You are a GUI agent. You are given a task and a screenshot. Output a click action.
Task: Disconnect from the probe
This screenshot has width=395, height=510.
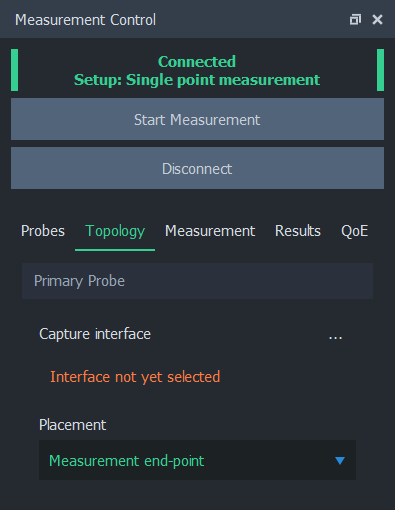coord(197,168)
